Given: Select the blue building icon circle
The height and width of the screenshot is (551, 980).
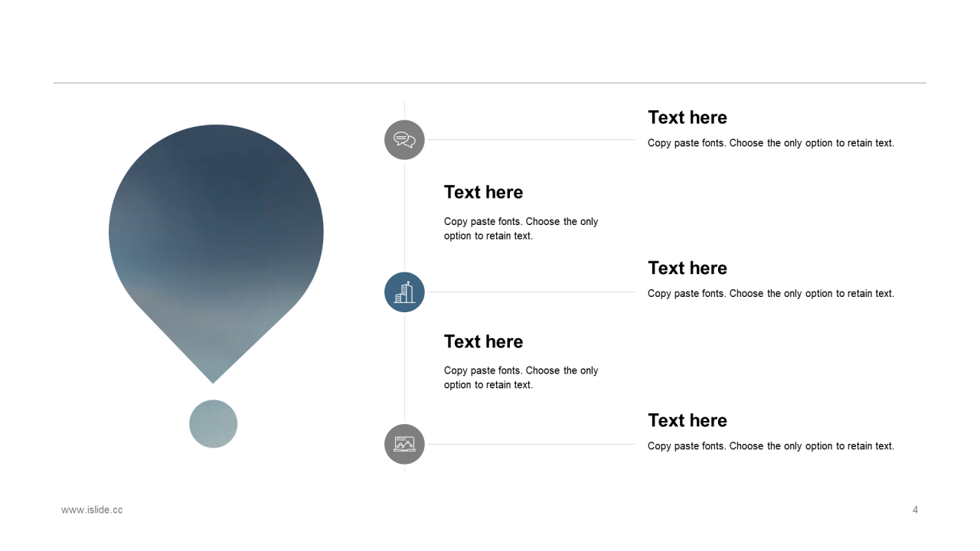Looking at the screenshot, I should 404,292.
